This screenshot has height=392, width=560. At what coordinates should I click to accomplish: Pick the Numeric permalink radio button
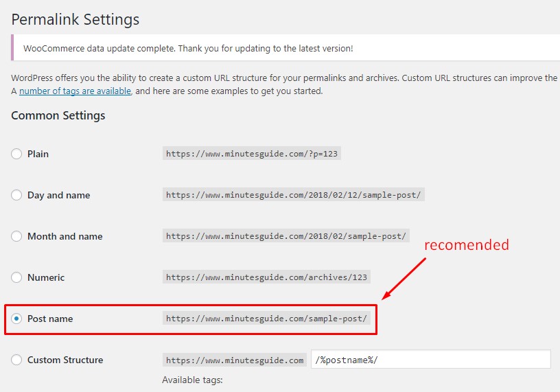(x=16, y=277)
